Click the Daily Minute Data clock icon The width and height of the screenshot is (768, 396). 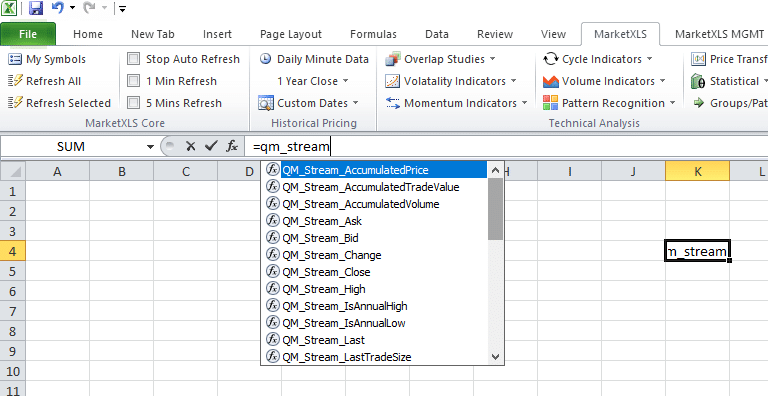265,59
